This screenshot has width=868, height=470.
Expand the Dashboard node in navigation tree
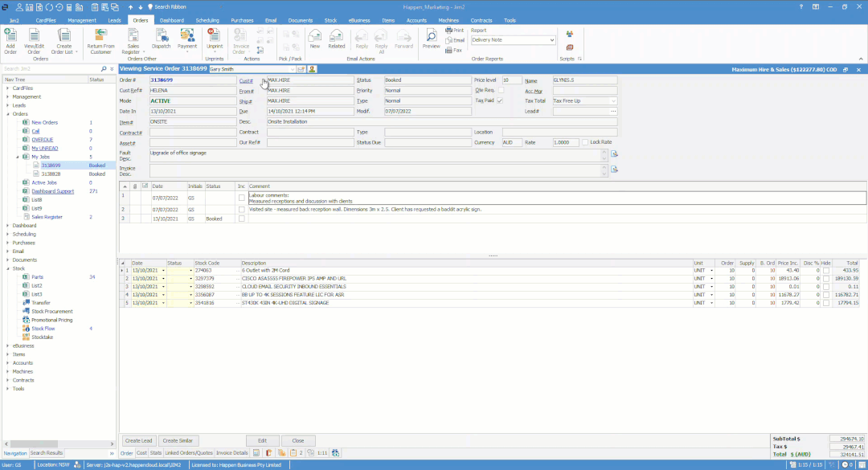pyautogui.click(x=8, y=226)
